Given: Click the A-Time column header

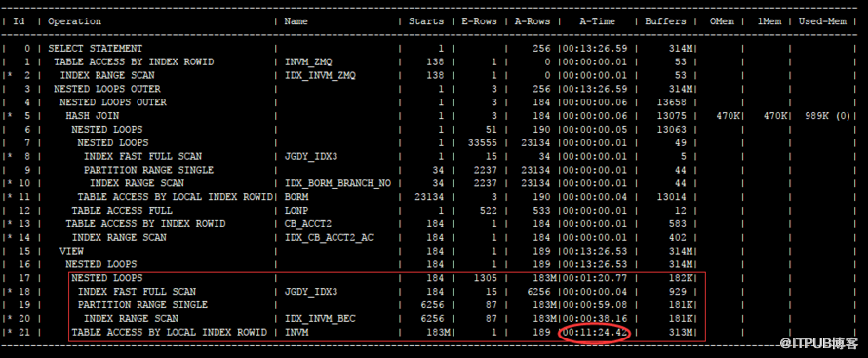Looking at the screenshot, I should pos(597,21).
